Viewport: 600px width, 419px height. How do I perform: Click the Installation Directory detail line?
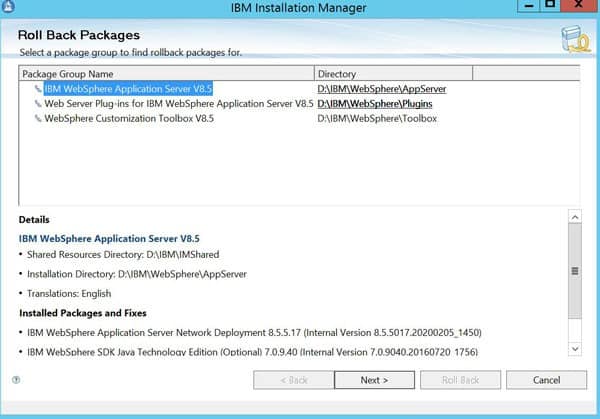click(x=137, y=274)
